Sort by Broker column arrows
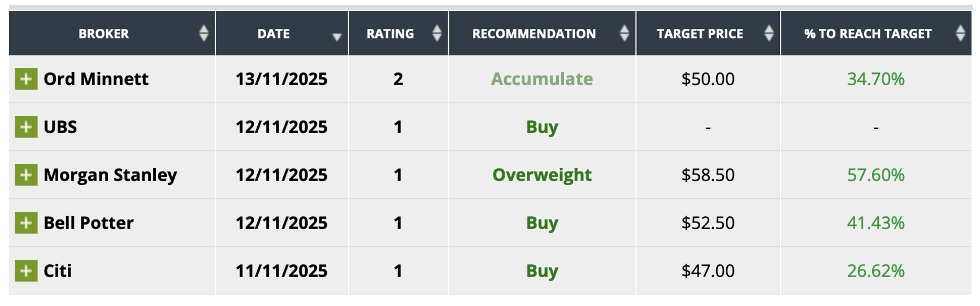 203,34
